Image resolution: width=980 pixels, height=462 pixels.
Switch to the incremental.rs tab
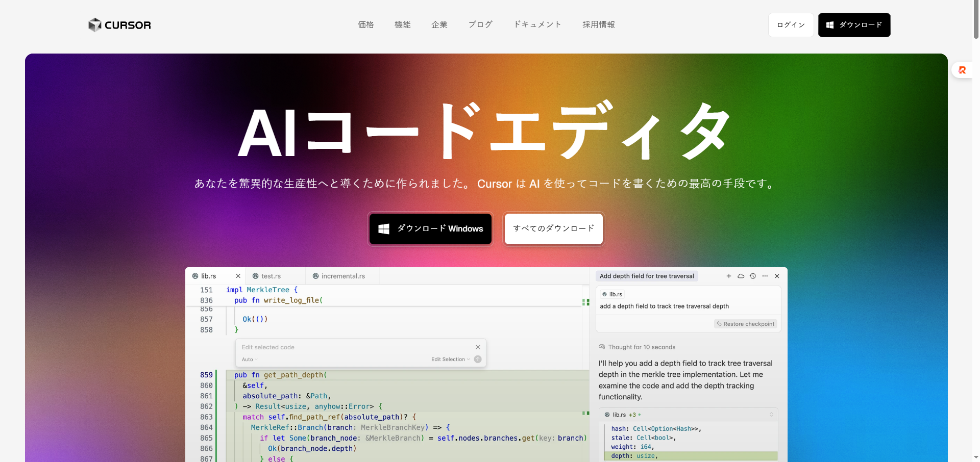click(343, 276)
